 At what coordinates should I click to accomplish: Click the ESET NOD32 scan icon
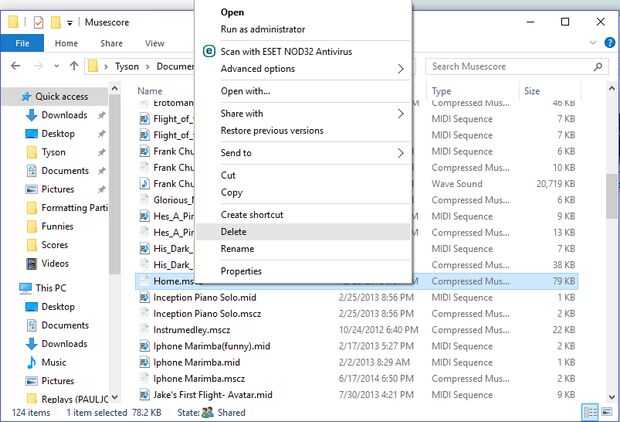[x=209, y=51]
